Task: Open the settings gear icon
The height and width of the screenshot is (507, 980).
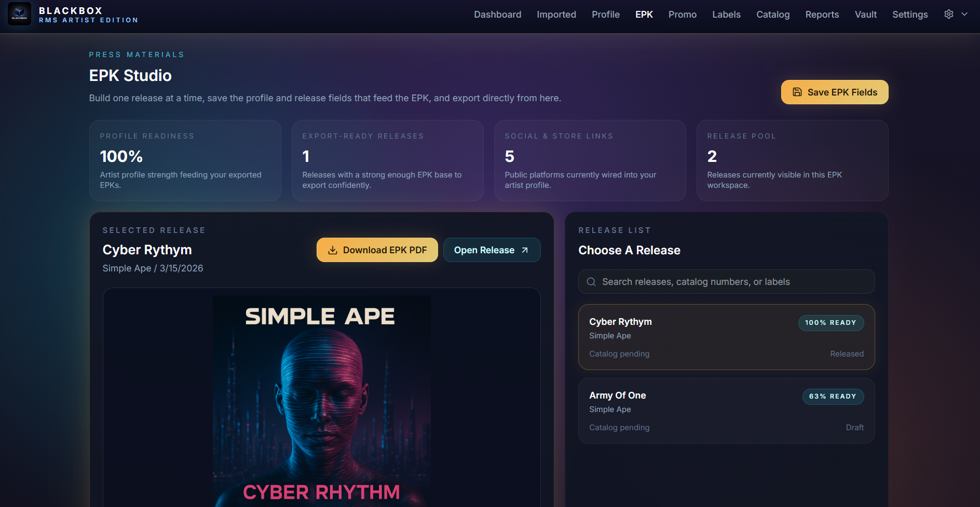Action: click(x=948, y=14)
